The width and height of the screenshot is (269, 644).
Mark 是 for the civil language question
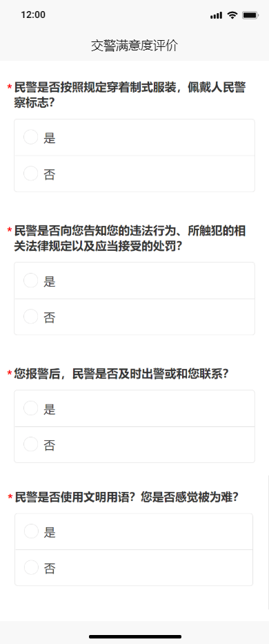click(134, 532)
